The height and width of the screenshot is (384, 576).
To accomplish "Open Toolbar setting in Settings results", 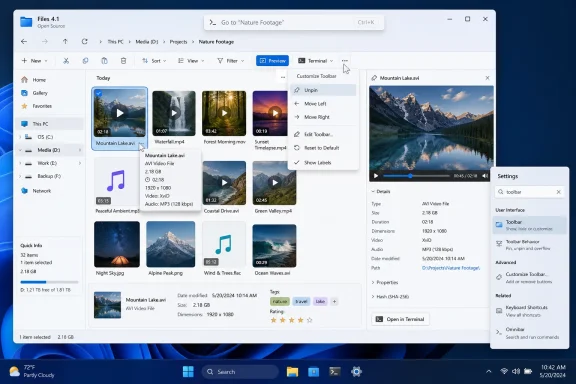I will click(529, 225).
